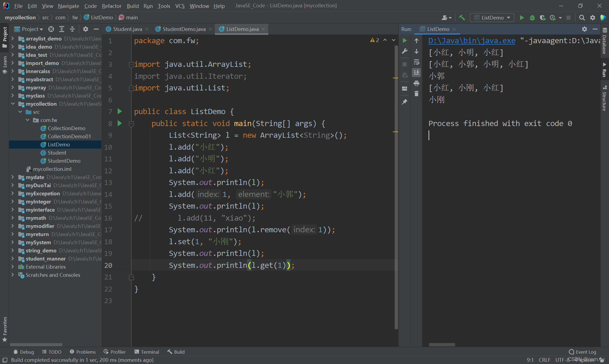Viewport: 609px width, 364px height.
Task: Click the collapse all icon in Project toolbar
Action: [x=72, y=29]
